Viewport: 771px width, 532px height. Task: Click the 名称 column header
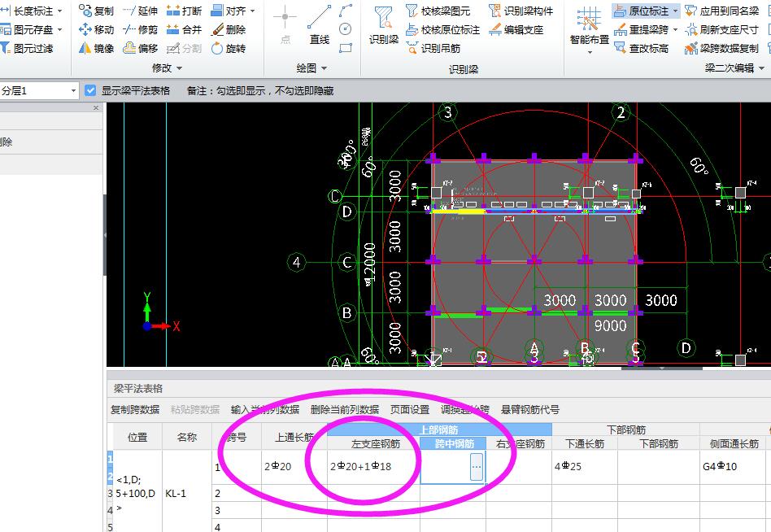point(187,437)
